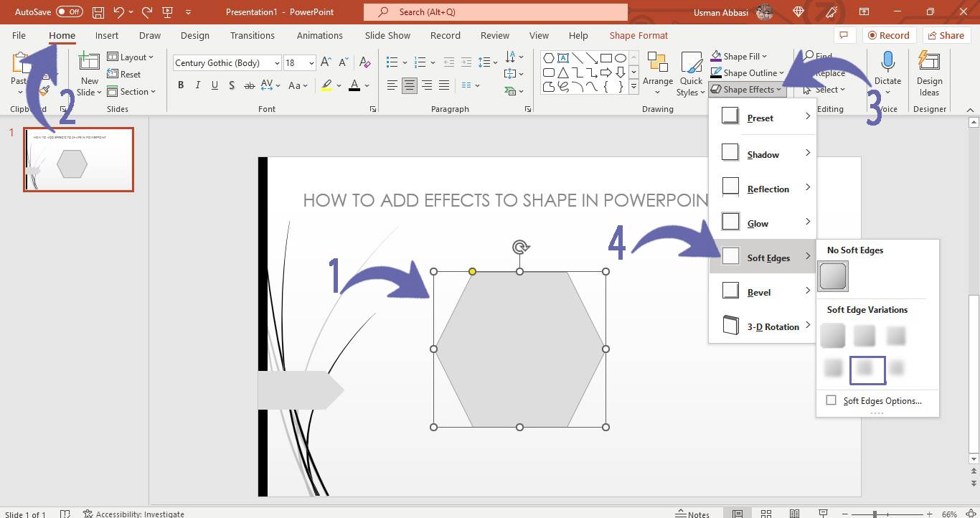Click the Redo arrow icon

pyautogui.click(x=147, y=12)
